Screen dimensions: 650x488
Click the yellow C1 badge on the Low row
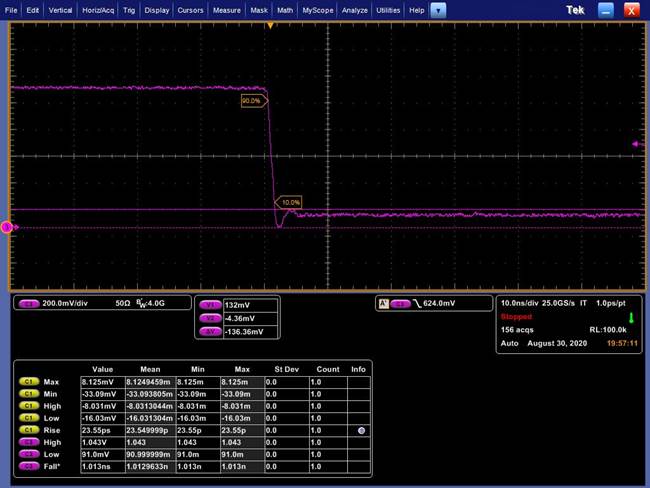29,418
